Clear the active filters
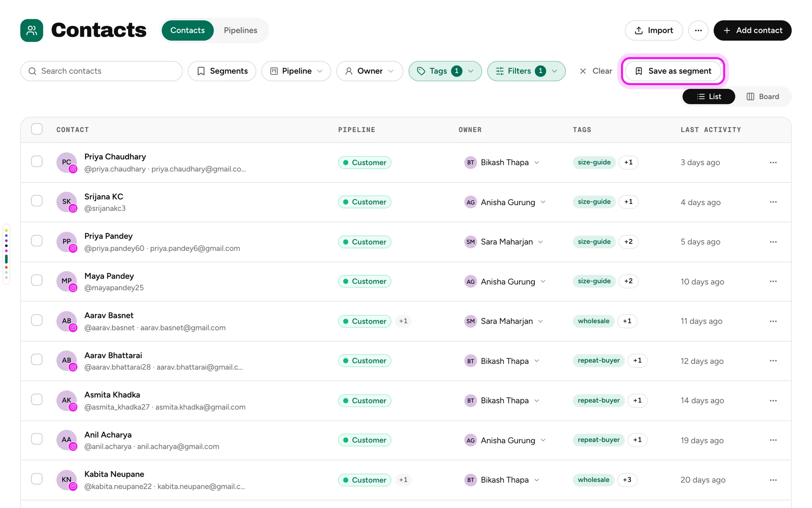Screen dimensions: 812x508 [596, 71]
